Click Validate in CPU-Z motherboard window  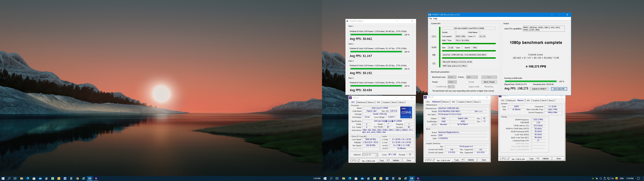pos(471,160)
